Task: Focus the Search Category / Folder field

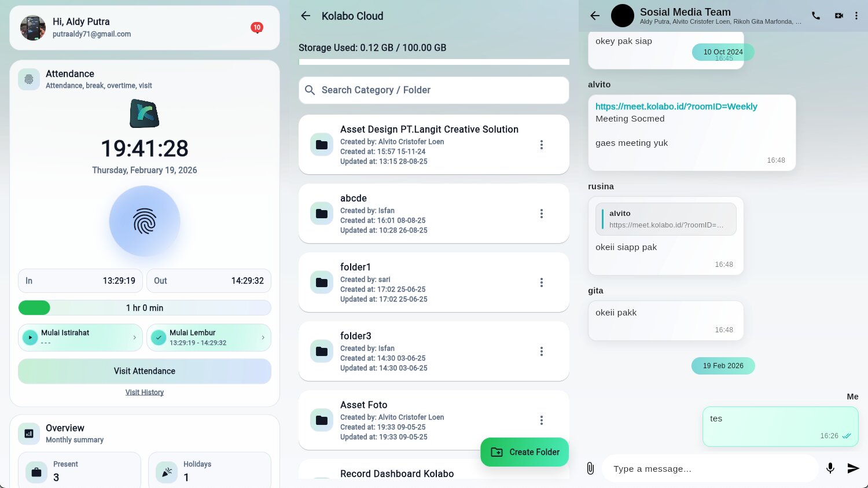Action: tap(434, 90)
